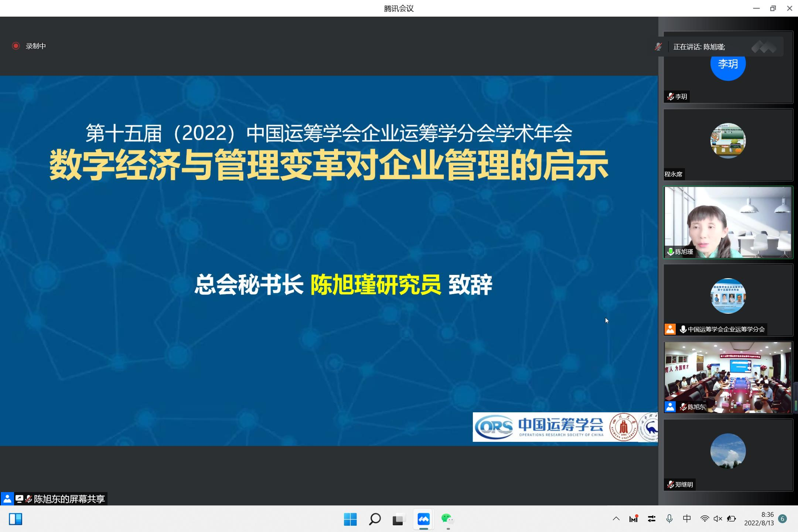The image size is (798, 532).
Task: Click the blue user icon in the screen-share bar
Action: pos(7,499)
